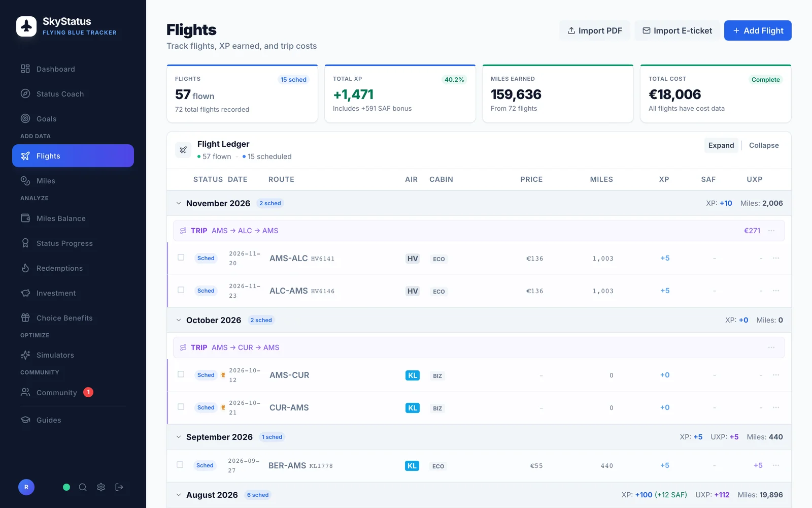Open row menu for CUR-AMS flight
The width and height of the screenshot is (812, 508).
(x=776, y=407)
